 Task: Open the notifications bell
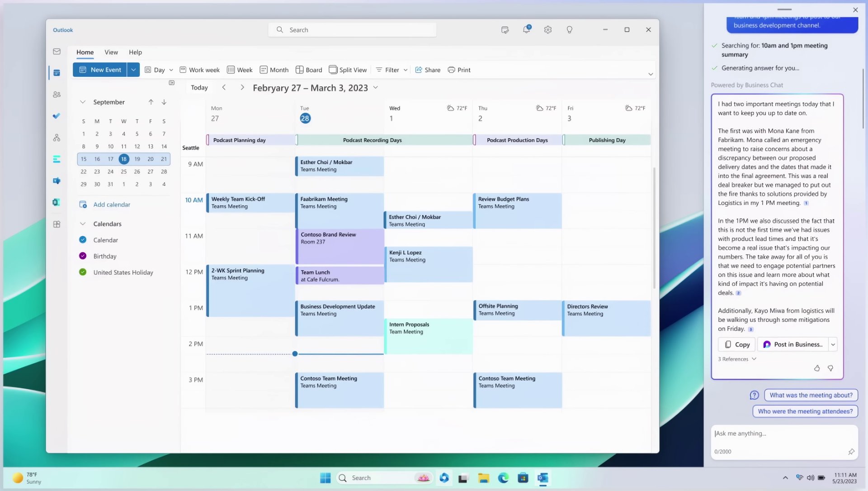click(x=526, y=29)
